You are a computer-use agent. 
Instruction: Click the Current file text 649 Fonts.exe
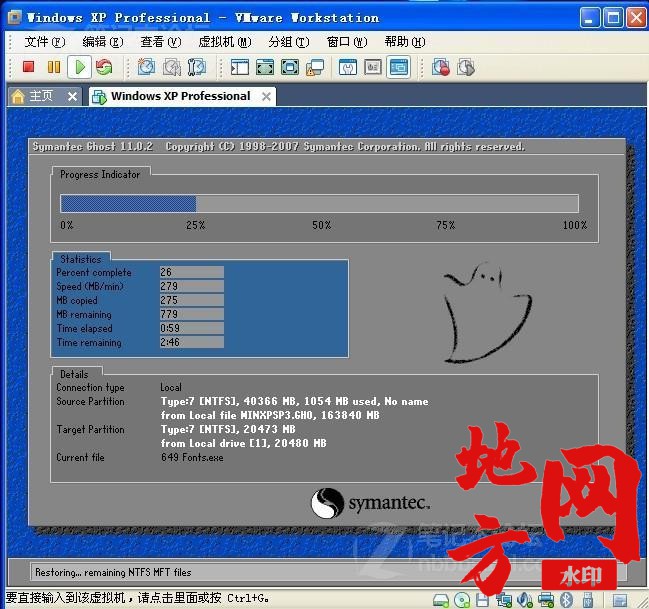(x=192, y=457)
